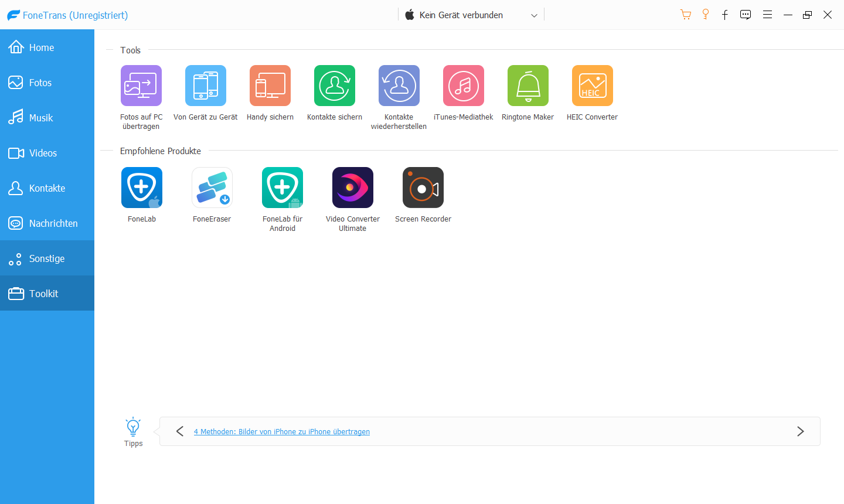Show the previous tip with left arrow
The image size is (844, 504).
pyautogui.click(x=180, y=431)
